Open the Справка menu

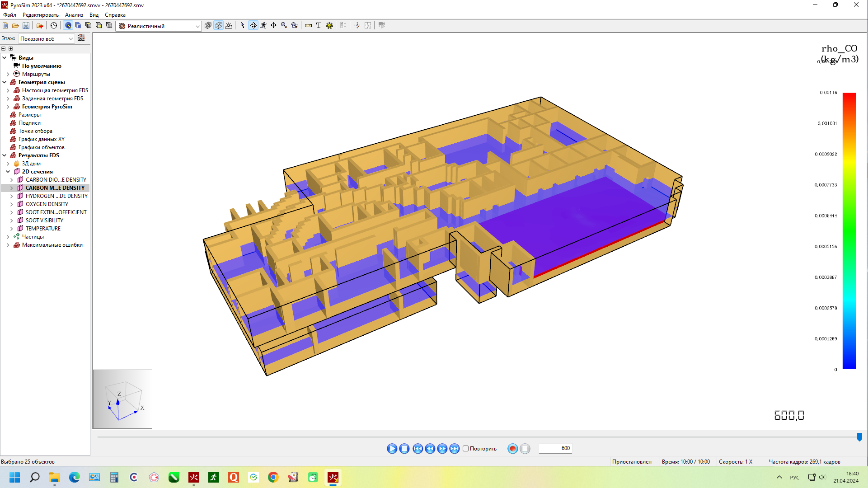coord(115,15)
